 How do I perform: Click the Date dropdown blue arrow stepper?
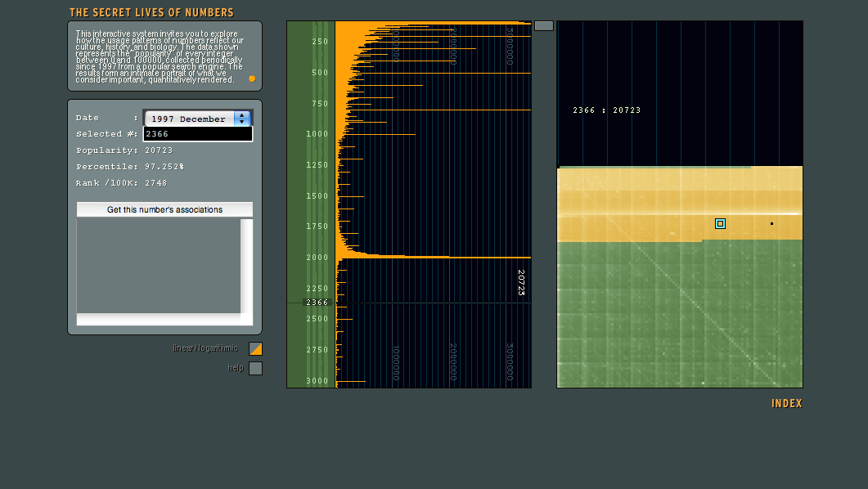(x=242, y=119)
